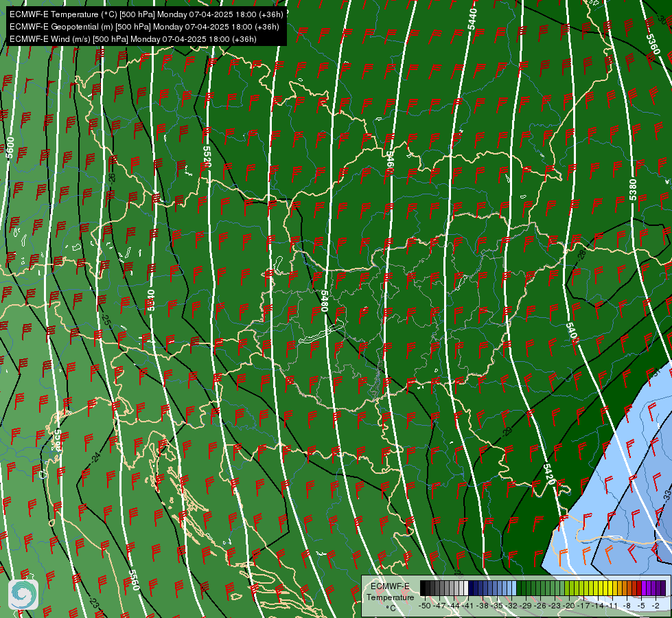672x618 pixels.
Task: Click the -28 isotherm label on the map
Action: coord(581,255)
